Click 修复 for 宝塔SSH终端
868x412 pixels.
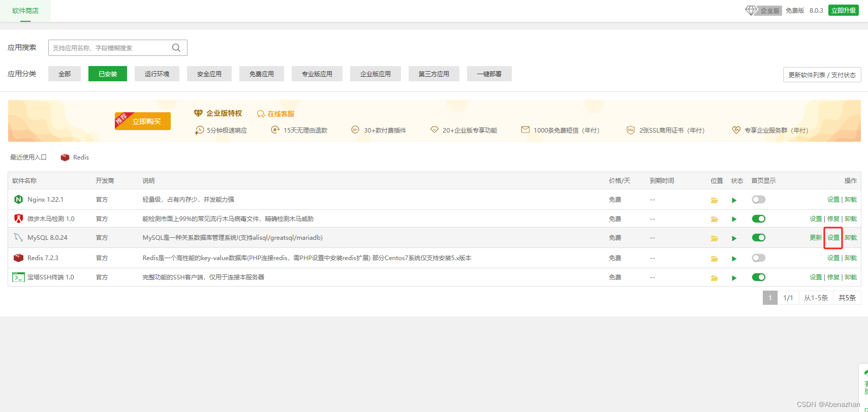click(833, 277)
